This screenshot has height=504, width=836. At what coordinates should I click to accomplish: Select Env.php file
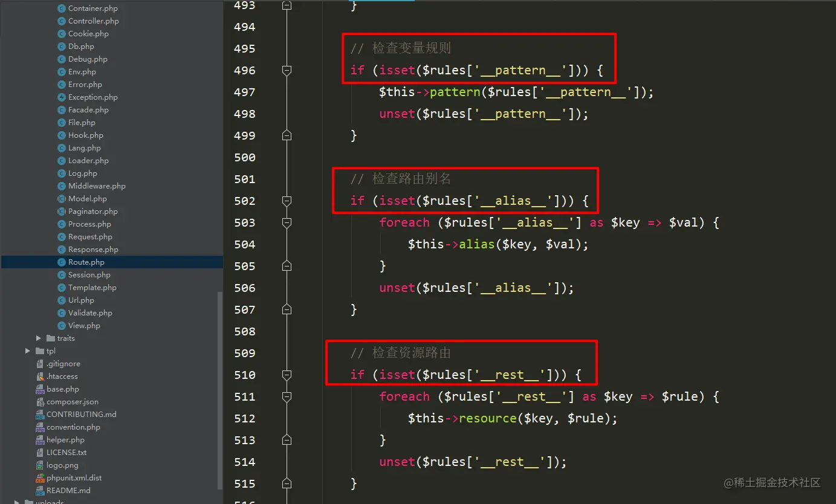[82, 72]
